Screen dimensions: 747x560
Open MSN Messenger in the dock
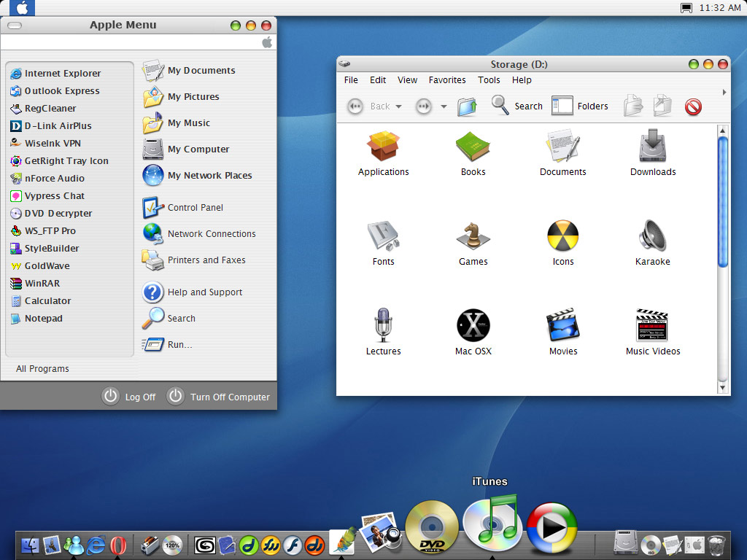click(x=74, y=545)
